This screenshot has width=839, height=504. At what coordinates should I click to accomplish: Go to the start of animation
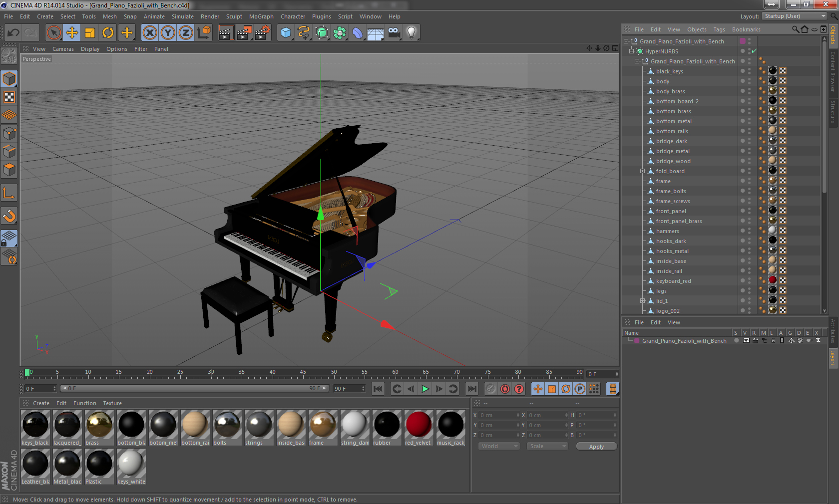(378, 389)
